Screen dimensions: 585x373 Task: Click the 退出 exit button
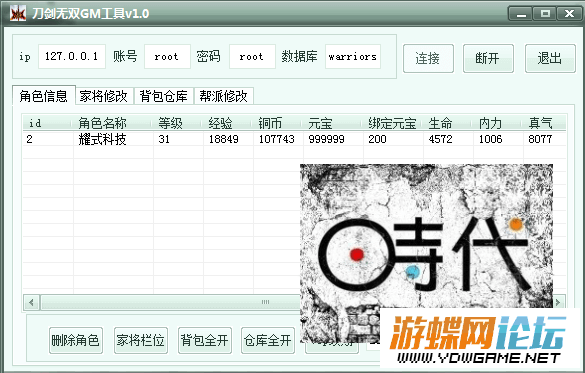coord(550,58)
